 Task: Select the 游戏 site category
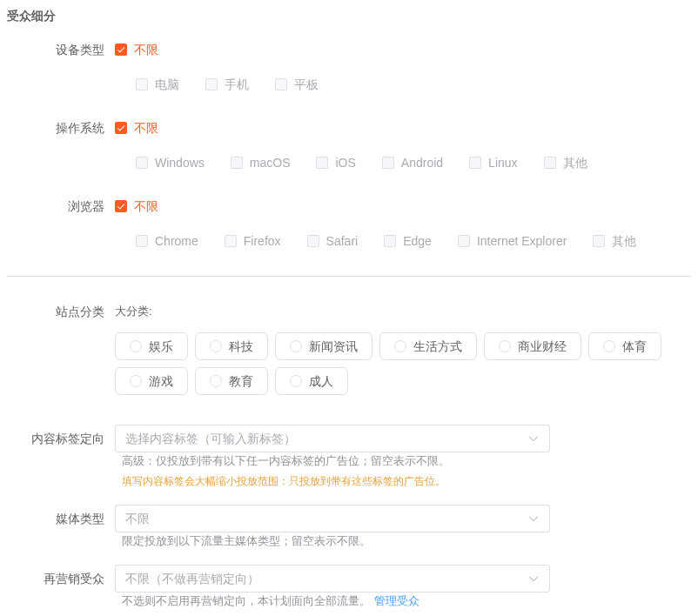[151, 381]
